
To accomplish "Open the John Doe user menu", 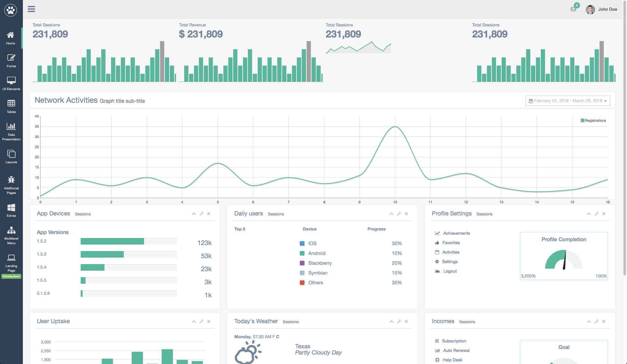I will [x=607, y=9].
